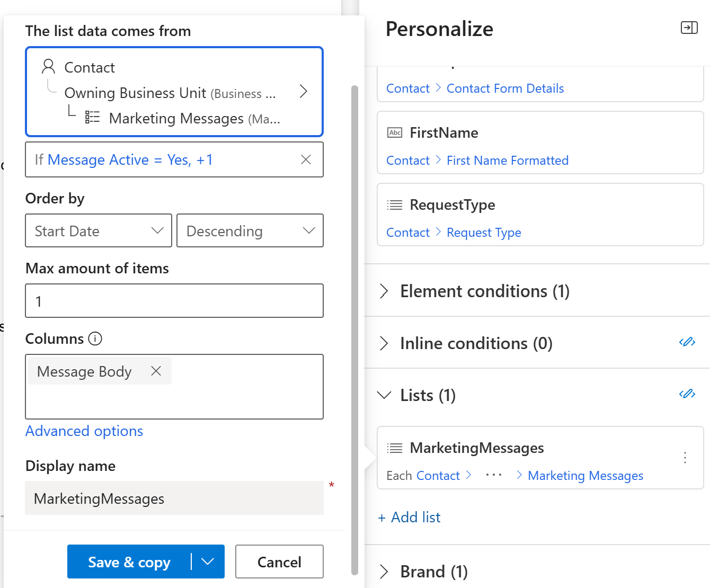Remove the Message Body column chip

tap(156, 371)
